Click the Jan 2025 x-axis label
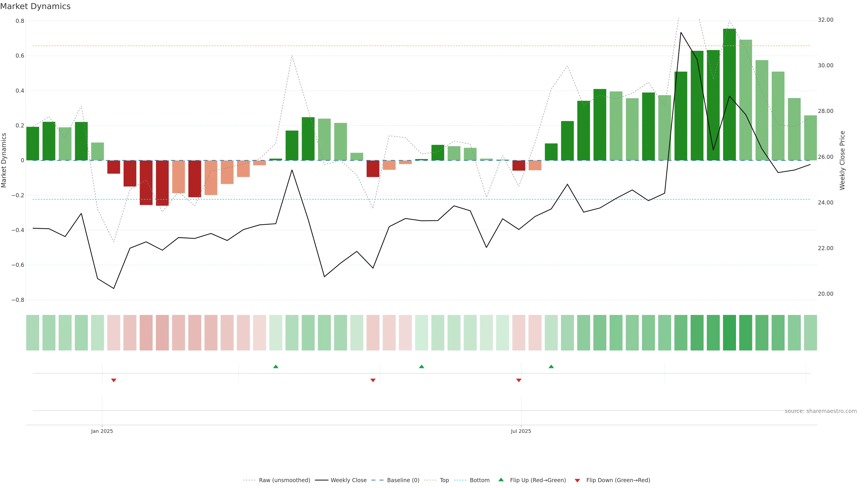 [x=102, y=431]
